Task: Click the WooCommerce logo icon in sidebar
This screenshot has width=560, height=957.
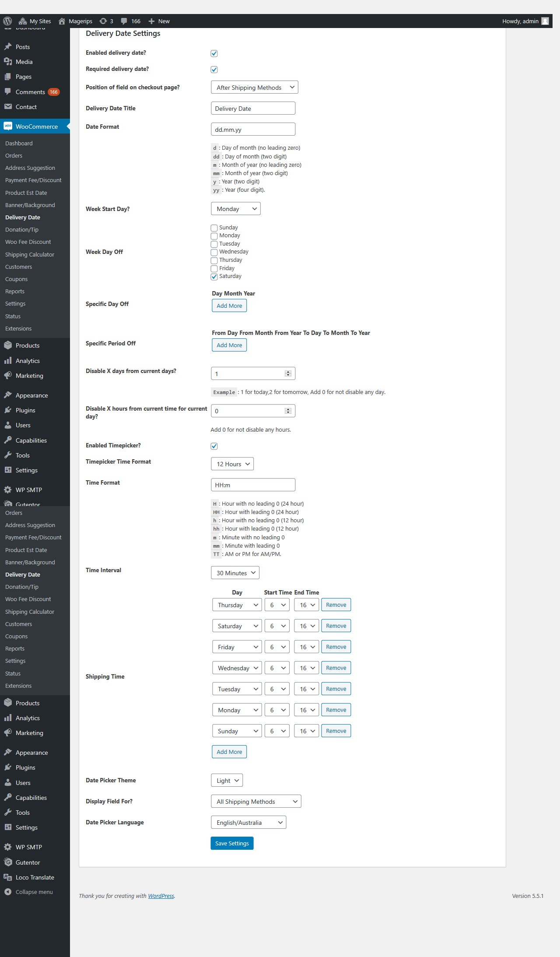Action: pos(8,126)
